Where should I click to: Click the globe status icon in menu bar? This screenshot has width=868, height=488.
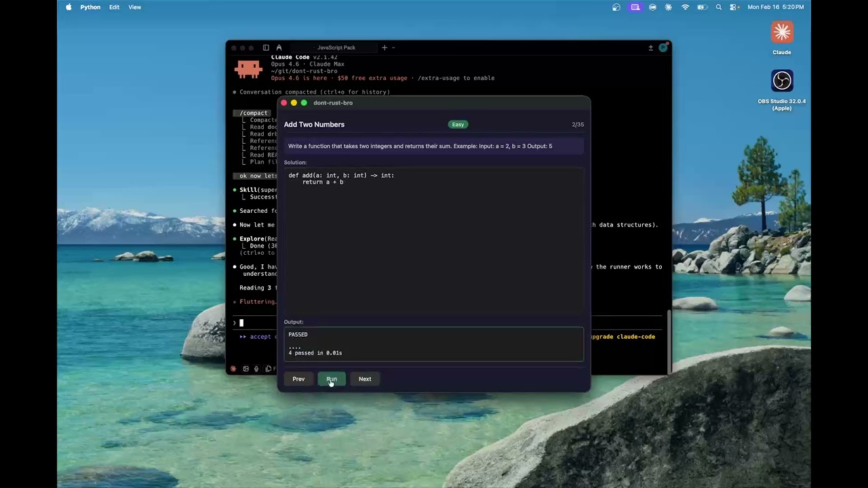point(616,7)
